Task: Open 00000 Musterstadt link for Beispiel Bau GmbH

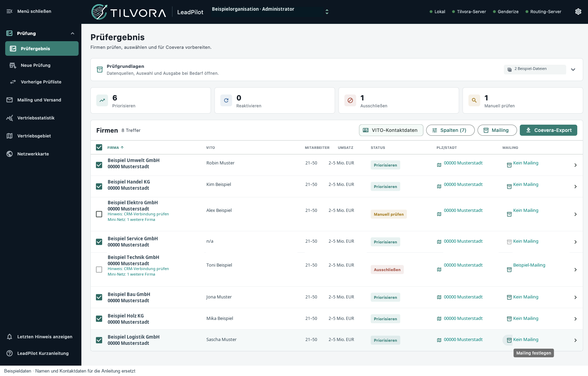Action: (x=463, y=297)
